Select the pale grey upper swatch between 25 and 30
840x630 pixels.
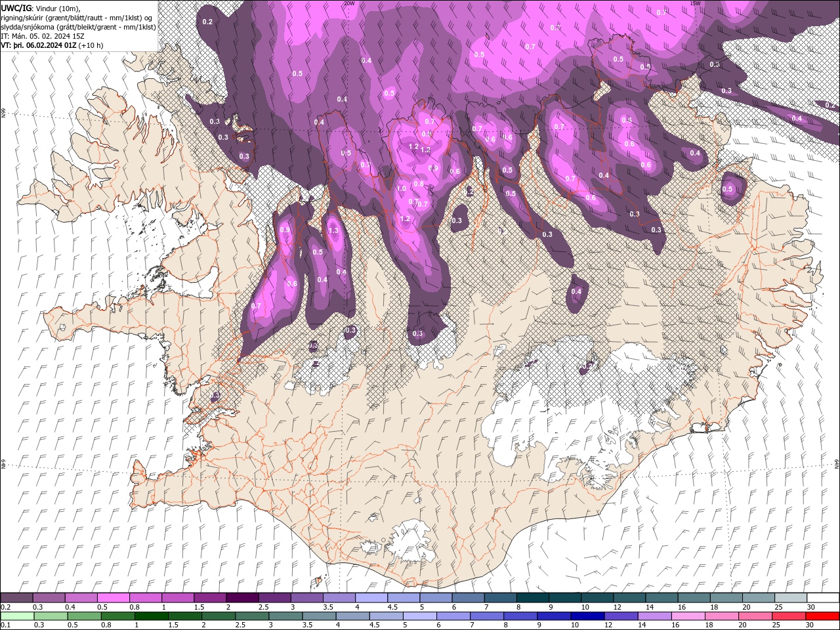[x=790, y=598]
